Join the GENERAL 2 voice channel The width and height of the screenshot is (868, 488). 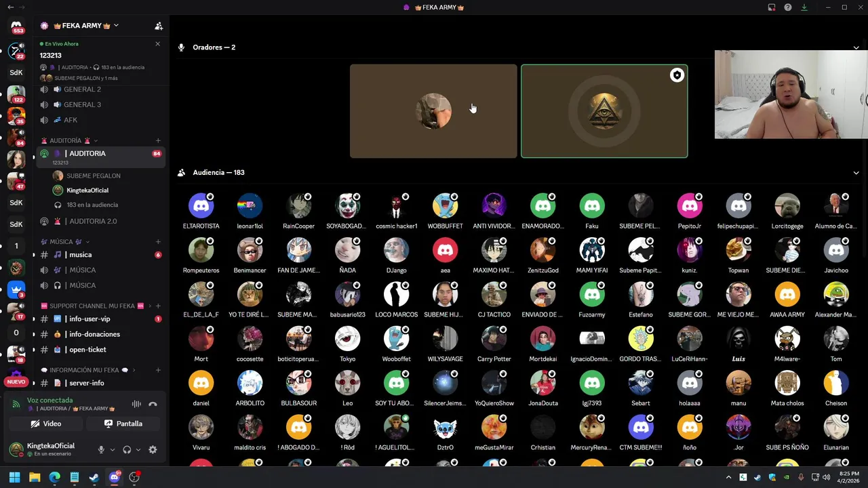[x=100, y=89]
